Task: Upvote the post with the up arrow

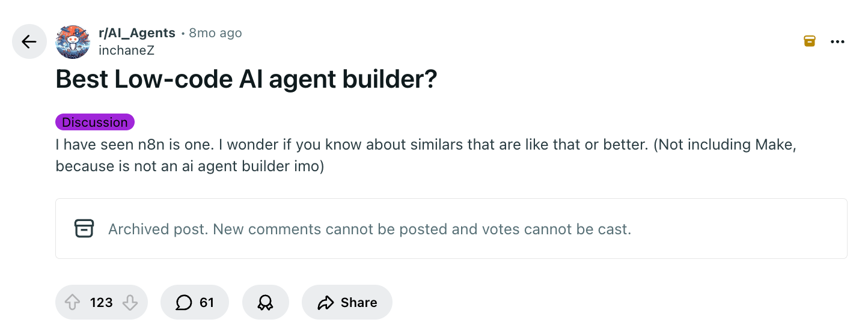Action: pos(72,302)
